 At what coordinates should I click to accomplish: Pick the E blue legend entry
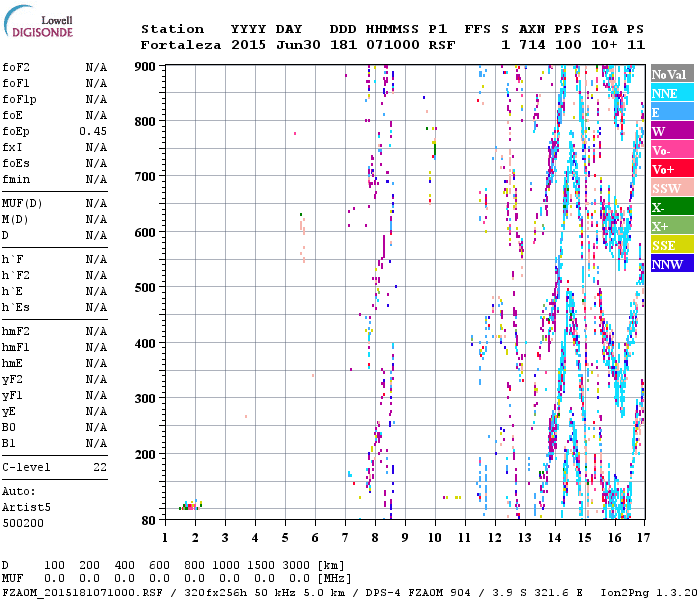pos(671,112)
